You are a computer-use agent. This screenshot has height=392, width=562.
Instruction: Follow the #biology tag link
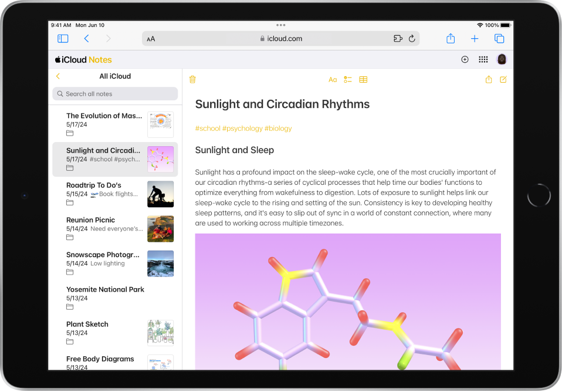pyautogui.click(x=277, y=128)
